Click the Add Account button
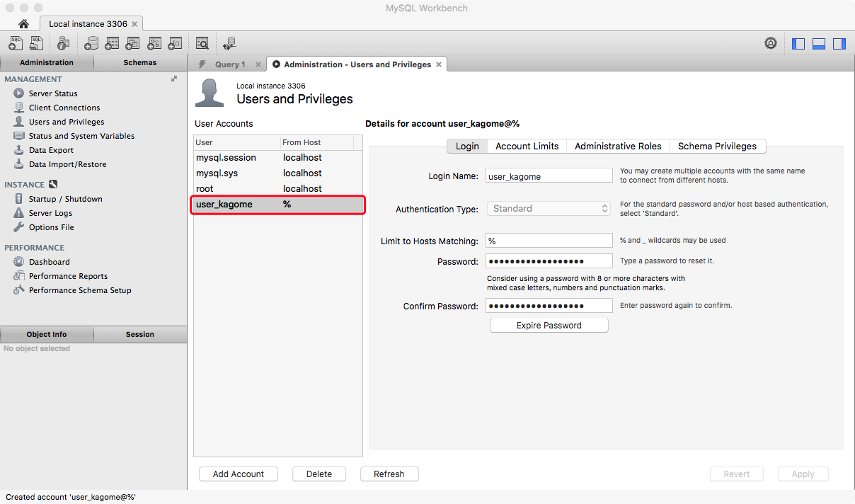Viewport: 855px width, 504px height. coord(239,474)
